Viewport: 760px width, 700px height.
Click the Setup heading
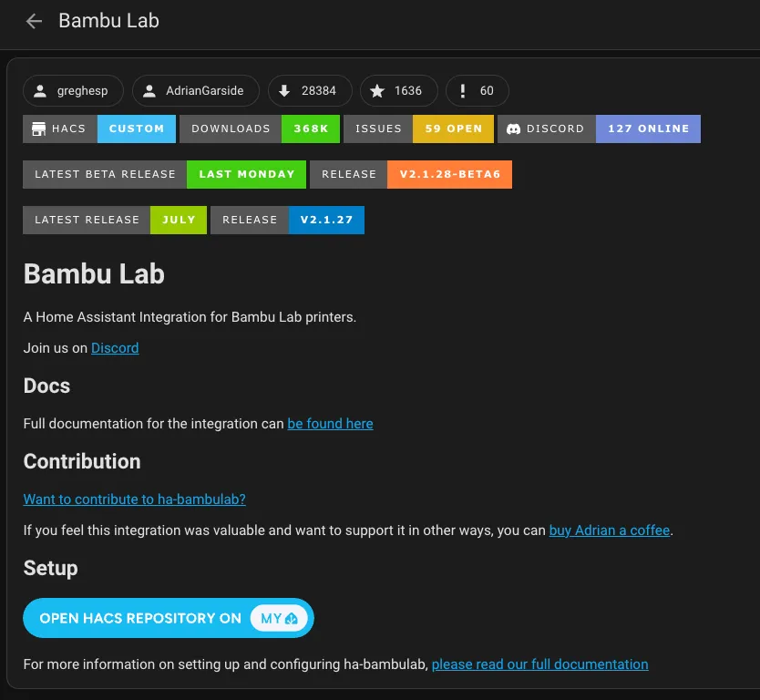(x=50, y=568)
